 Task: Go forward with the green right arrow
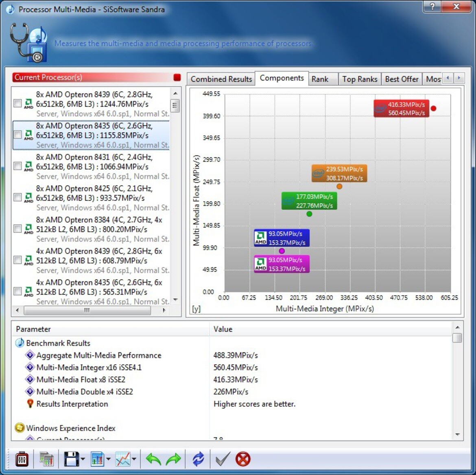point(173,459)
